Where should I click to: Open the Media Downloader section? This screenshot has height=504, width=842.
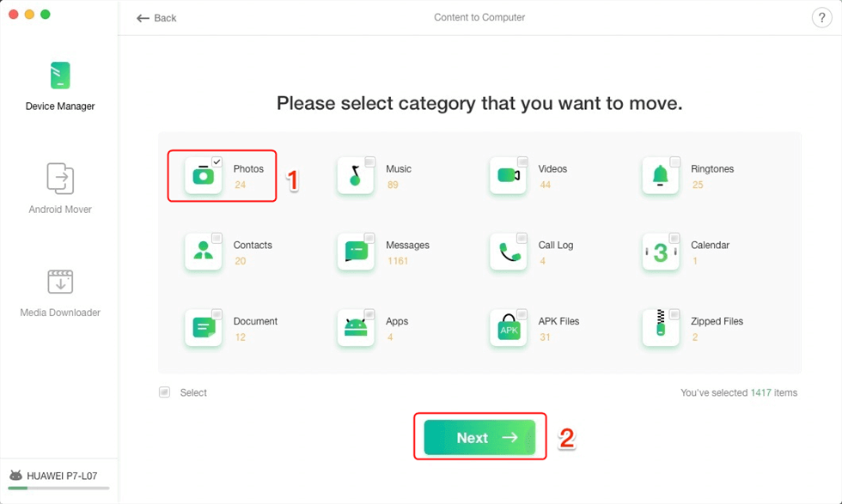(60, 292)
